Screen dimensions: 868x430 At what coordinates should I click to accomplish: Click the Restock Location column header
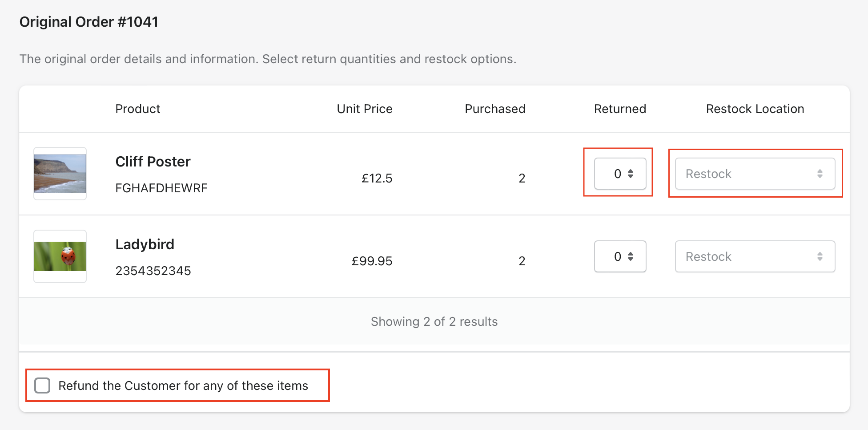tap(755, 109)
